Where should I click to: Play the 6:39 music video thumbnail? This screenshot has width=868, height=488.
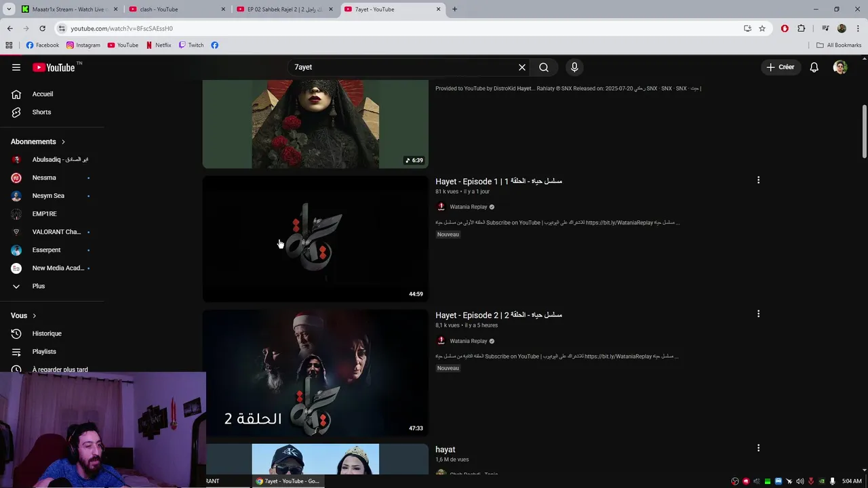(315, 124)
